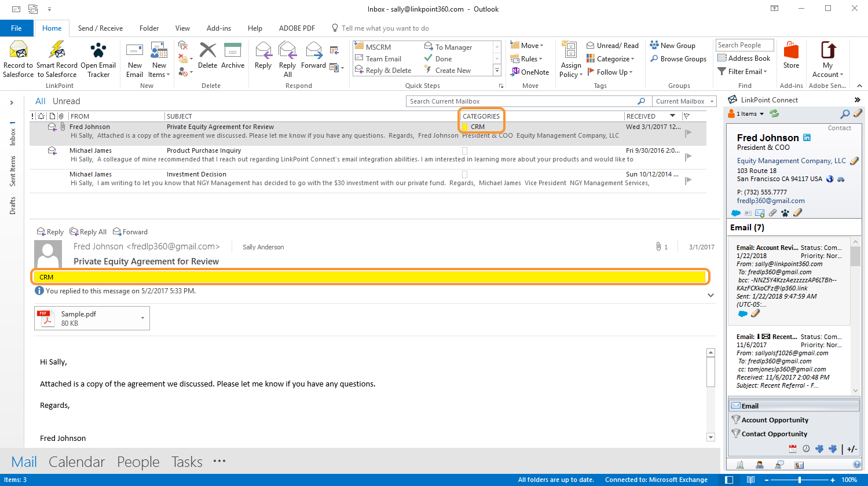
Task: Open Current Mailbox search scope dropdown
Action: [x=684, y=101]
